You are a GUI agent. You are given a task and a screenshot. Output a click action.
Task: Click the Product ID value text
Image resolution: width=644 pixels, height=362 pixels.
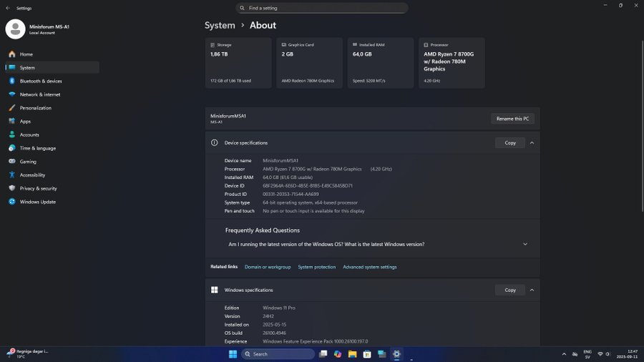click(x=291, y=194)
